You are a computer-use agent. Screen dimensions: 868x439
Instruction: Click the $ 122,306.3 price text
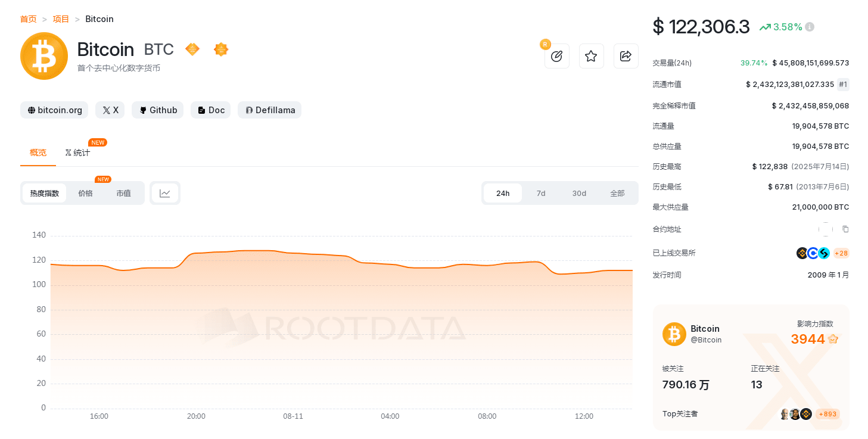pyautogui.click(x=701, y=27)
